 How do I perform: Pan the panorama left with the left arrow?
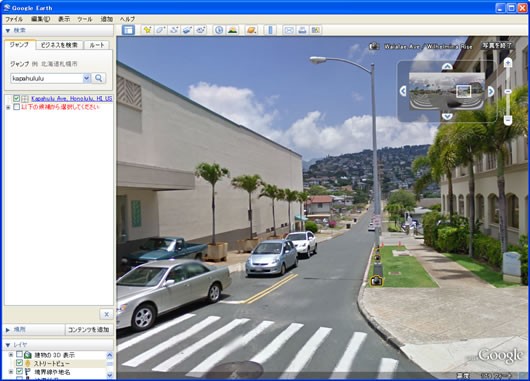coord(403,91)
